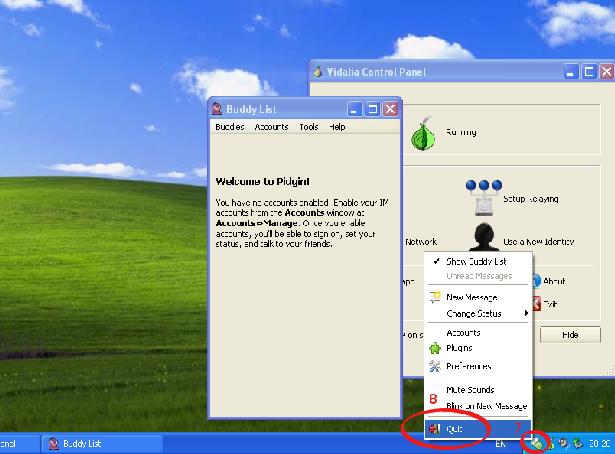This screenshot has width=615, height=454.
Task: Select Accounts in the tray context menu
Action: tap(463, 332)
